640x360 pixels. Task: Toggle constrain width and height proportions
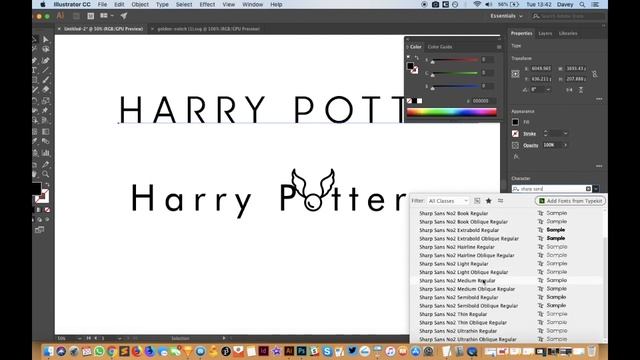pos(595,74)
